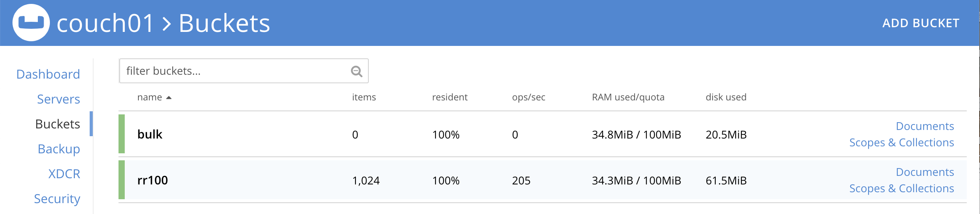Screen dimensions: 980x214
Task: Open the Dashboard section
Action: [x=48, y=74]
